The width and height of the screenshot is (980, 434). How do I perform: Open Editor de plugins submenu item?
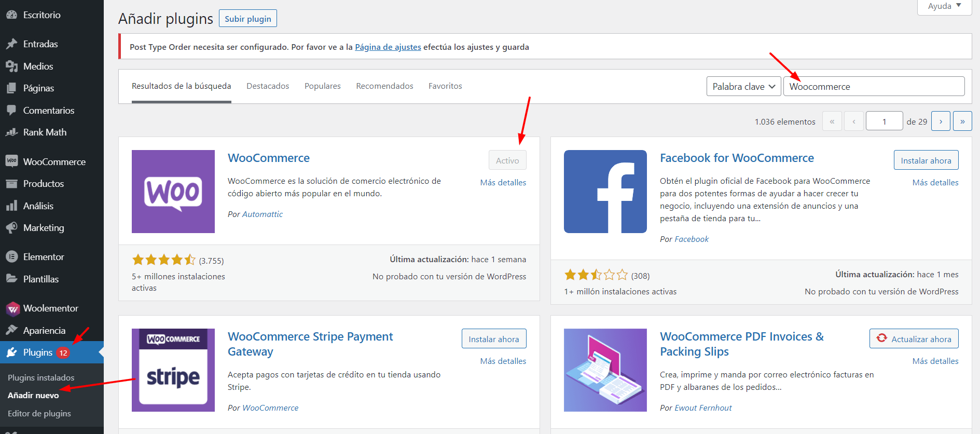[x=39, y=414]
